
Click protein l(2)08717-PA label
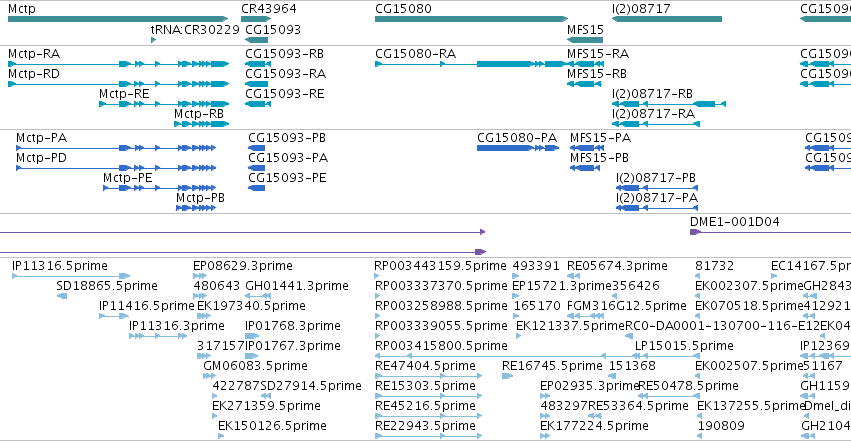point(657,198)
